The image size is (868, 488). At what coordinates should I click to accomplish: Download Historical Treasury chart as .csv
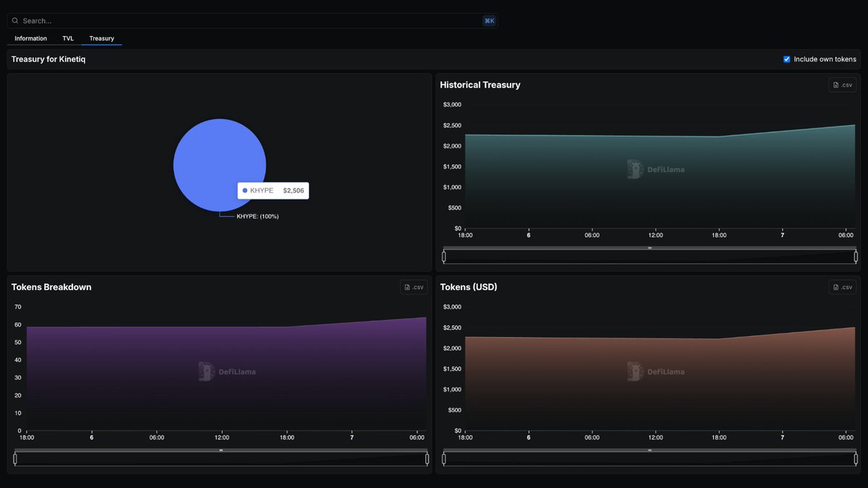(x=842, y=85)
